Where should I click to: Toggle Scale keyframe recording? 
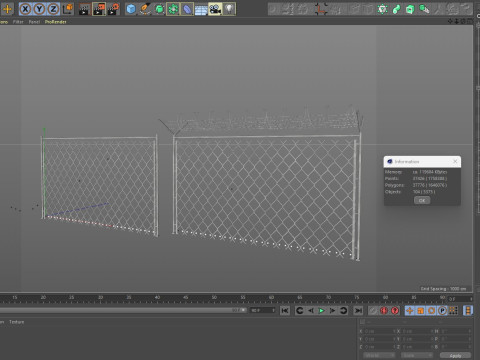pyautogui.click(x=421, y=311)
